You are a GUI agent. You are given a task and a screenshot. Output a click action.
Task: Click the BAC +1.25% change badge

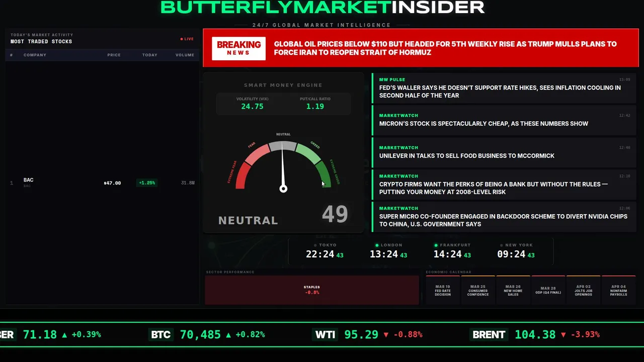click(x=147, y=183)
